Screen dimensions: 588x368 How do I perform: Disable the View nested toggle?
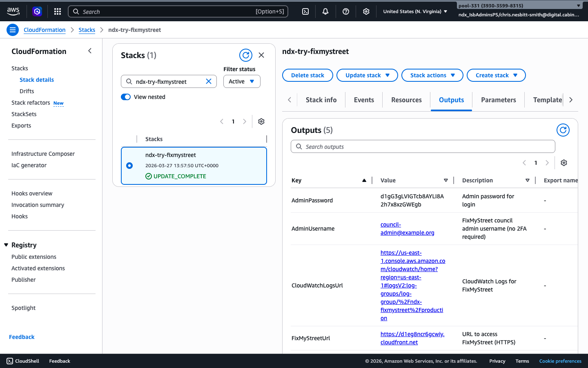(126, 97)
